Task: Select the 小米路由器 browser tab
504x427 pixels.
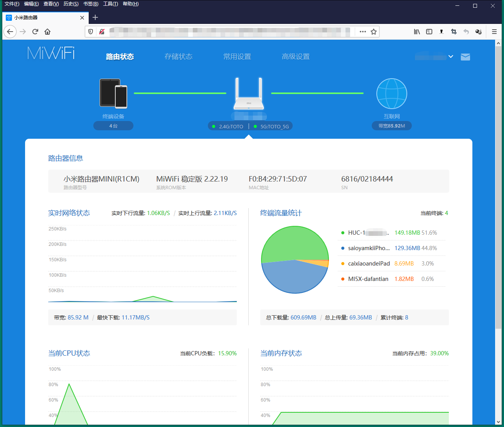Action: coord(46,18)
